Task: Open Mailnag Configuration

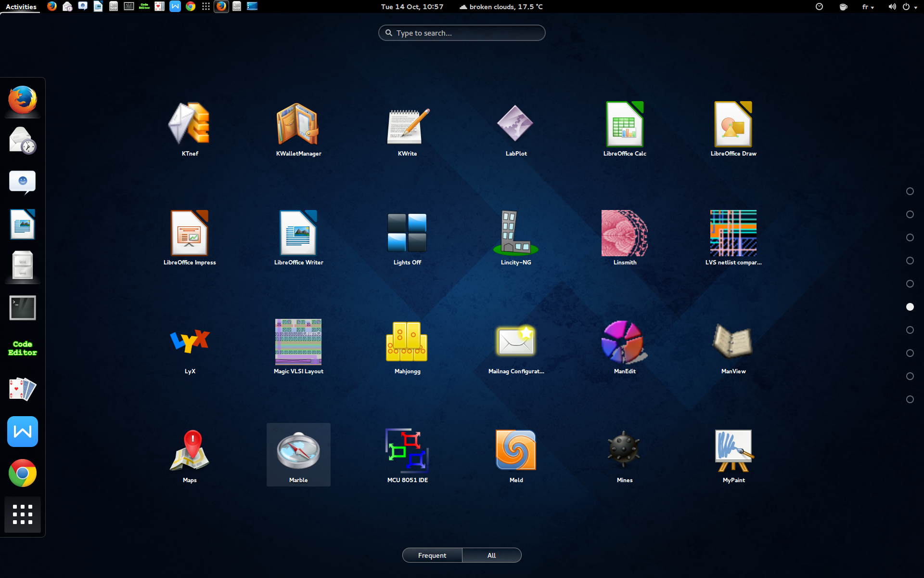Action: click(x=516, y=346)
